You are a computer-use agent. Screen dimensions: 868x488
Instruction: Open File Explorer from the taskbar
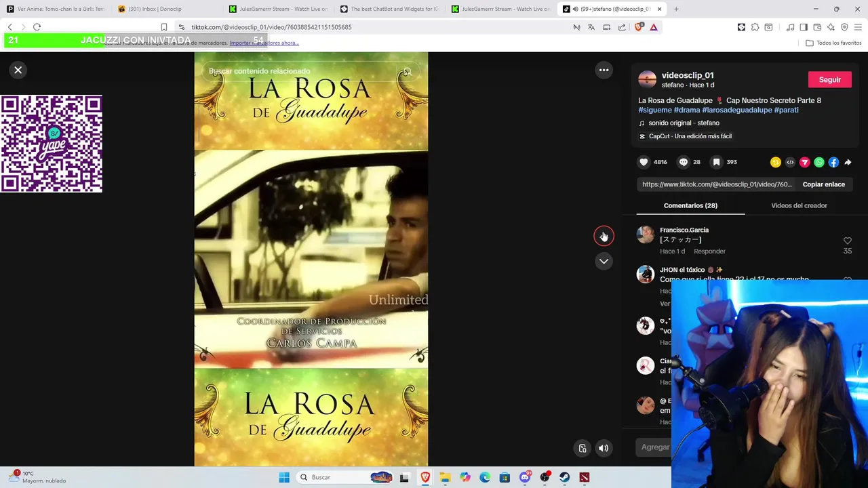point(445,477)
